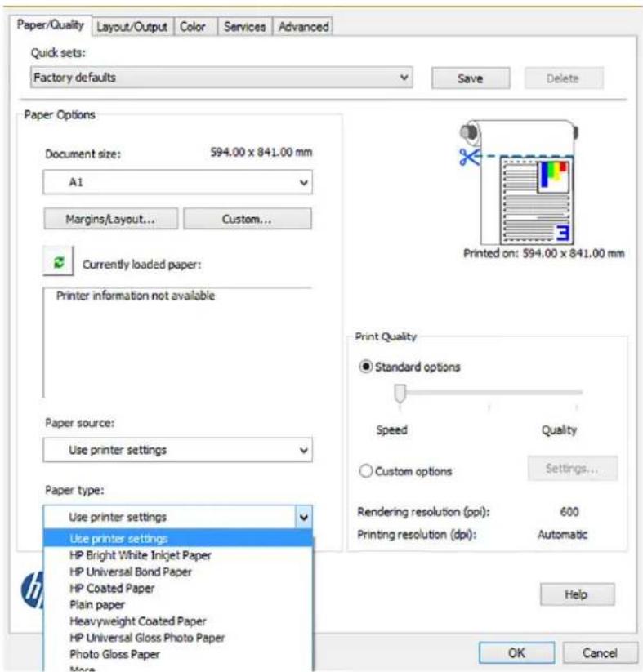Image resolution: width=643 pixels, height=672 pixels.
Task: Open custom print quality Settings...
Action: tap(572, 469)
